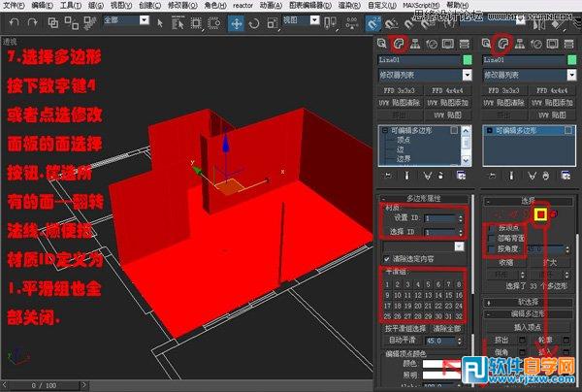Toggle smoothing group 17 button
Viewport: 582px width, 392px height.
point(387,306)
